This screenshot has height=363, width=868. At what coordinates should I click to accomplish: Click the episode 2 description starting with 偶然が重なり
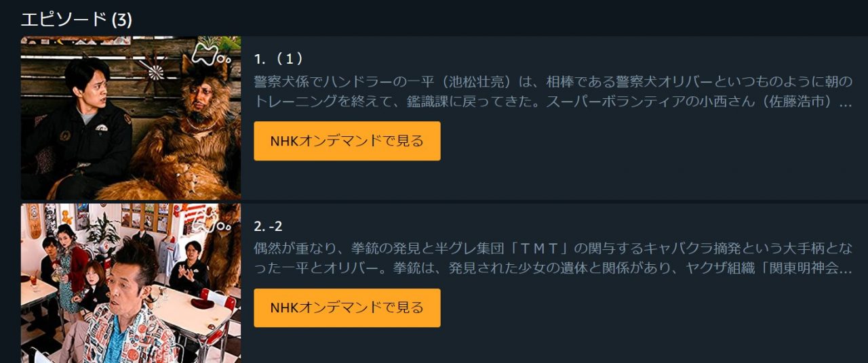pyautogui.click(x=553, y=258)
